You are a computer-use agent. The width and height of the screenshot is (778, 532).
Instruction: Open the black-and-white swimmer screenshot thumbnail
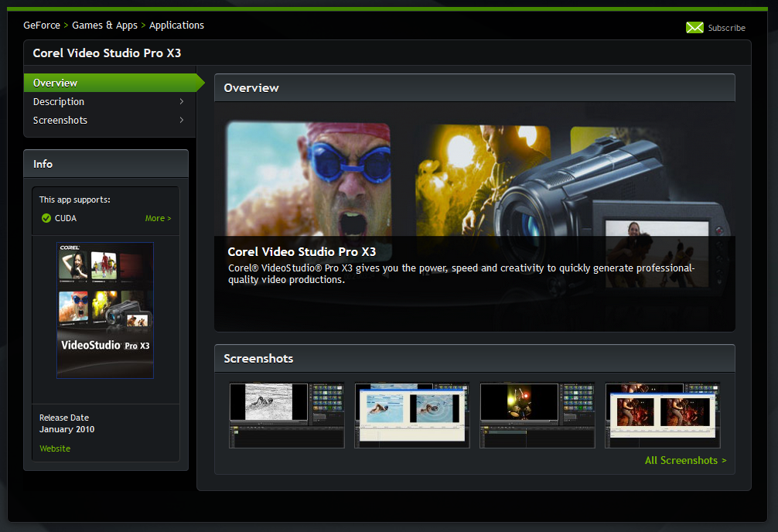(287, 415)
